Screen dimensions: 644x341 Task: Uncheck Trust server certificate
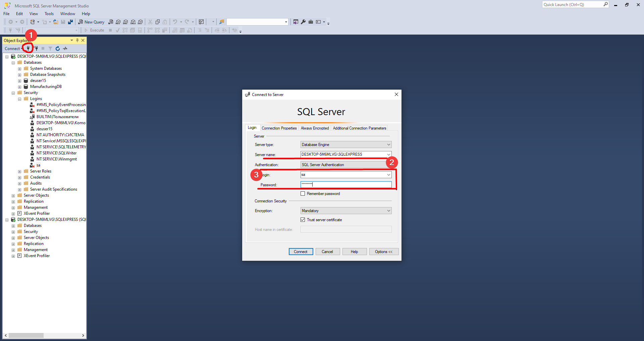303,220
